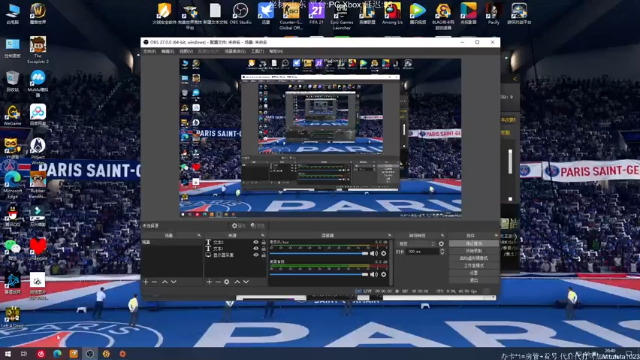640x360 pixels.
Task: Pop out Scenes dock panel
Action: (199, 236)
